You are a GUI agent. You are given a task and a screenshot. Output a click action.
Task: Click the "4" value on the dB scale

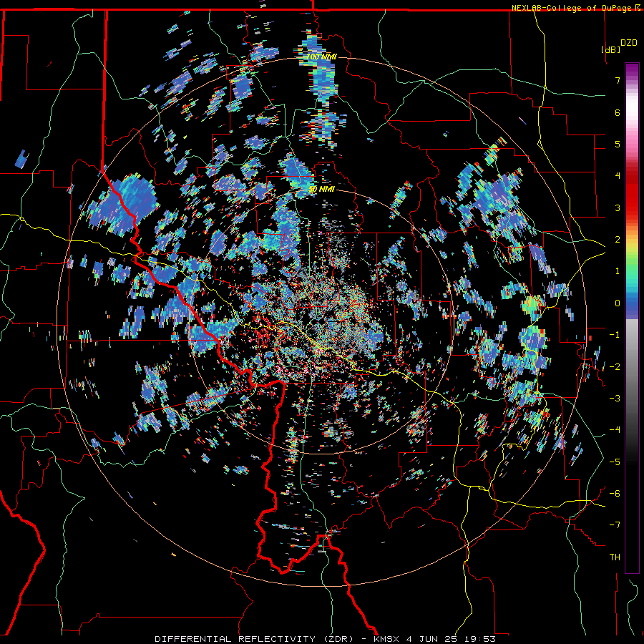[x=618, y=176]
